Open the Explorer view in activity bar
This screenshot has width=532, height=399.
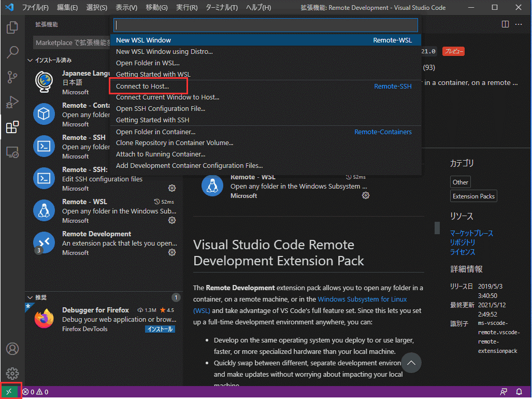pos(12,27)
